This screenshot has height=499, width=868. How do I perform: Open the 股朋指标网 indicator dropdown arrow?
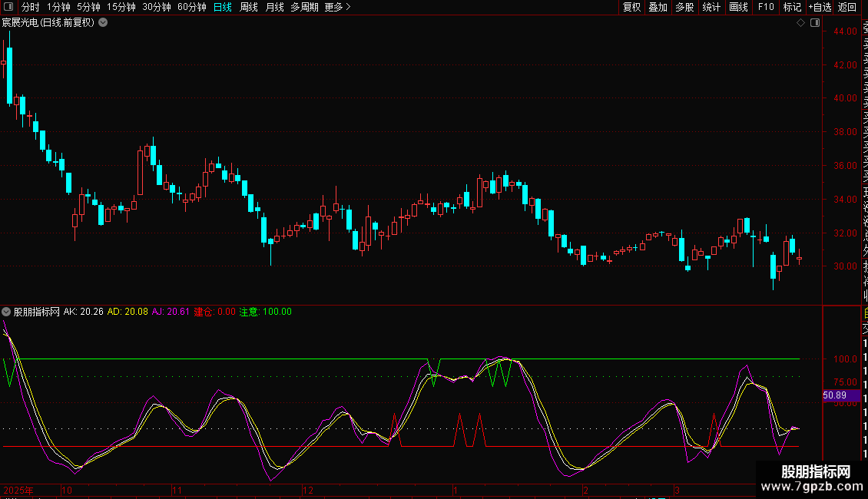point(6,312)
